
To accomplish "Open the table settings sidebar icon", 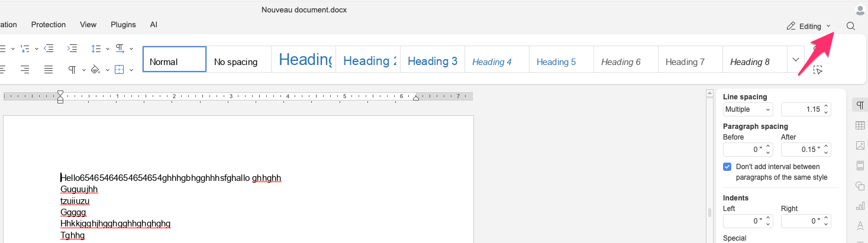I will tap(860, 125).
